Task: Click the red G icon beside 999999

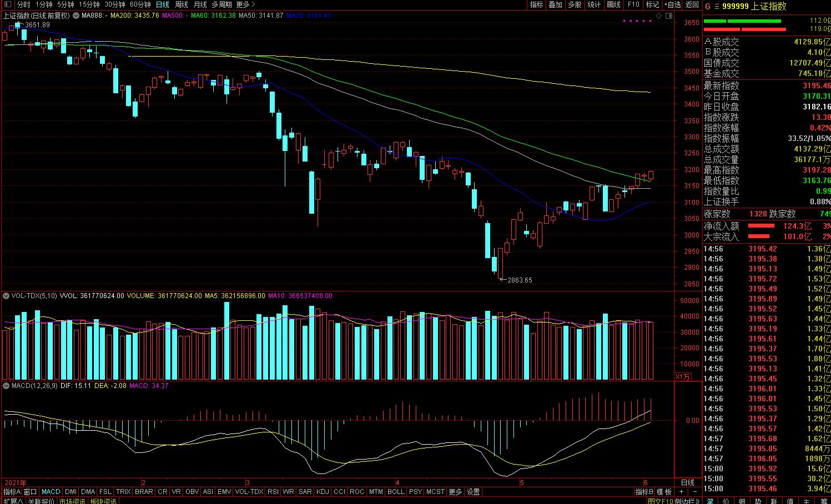Action: click(x=708, y=6)
